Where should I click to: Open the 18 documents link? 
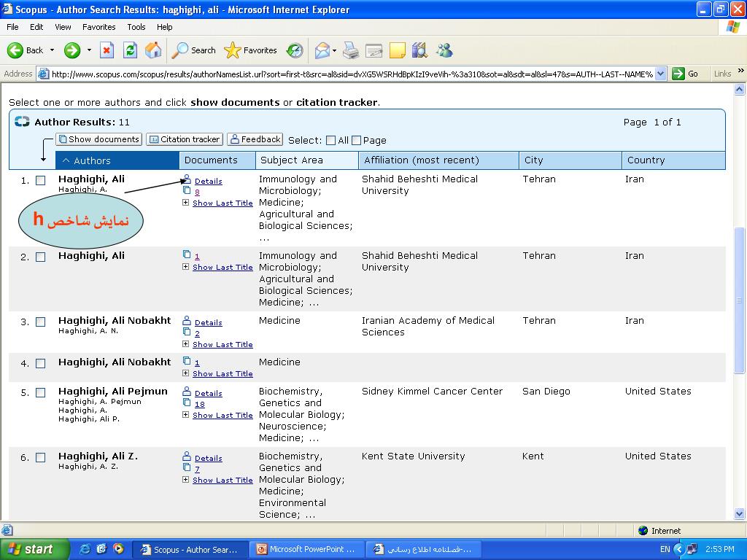tap(200, 404)
